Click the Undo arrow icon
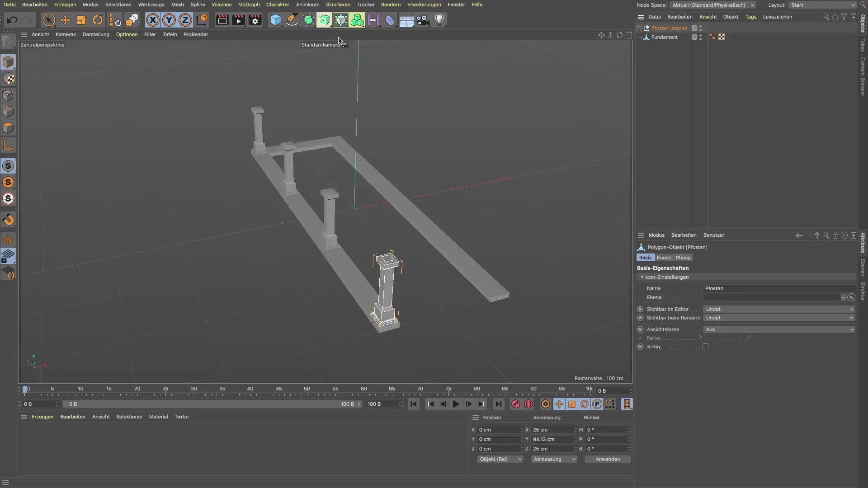 (12, 20)
